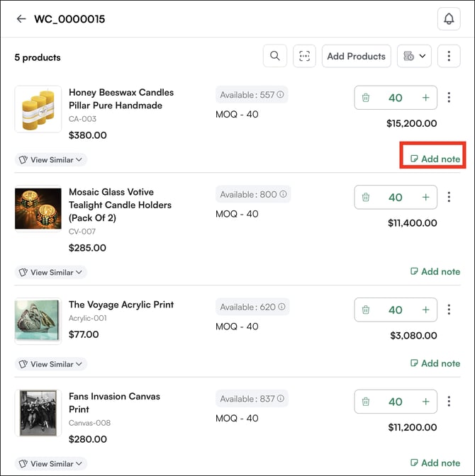Expand the pricing settings dropdown in toolbar
Viewport: 475px width, 476px height.
point(414,56)
